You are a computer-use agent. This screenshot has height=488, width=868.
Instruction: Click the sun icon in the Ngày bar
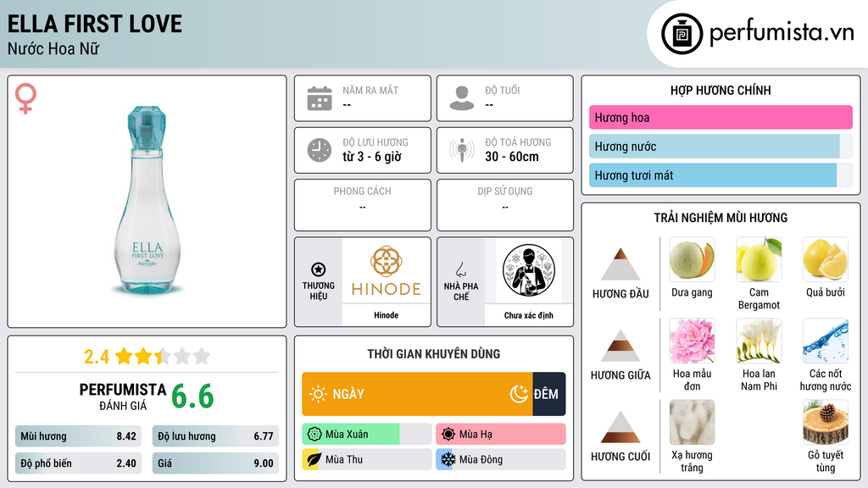click(318, 394)
